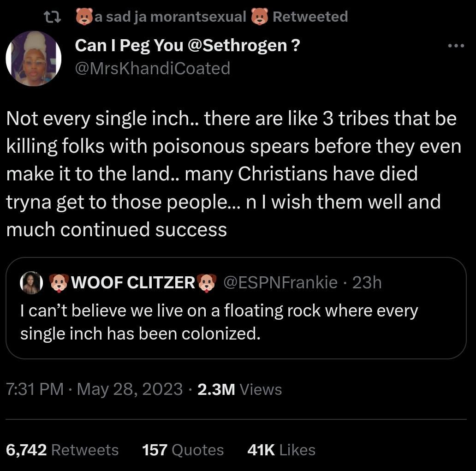Click the bear emoji beside the Retweeted label
The height and width of the screenshot is (471, 476).
pos(259,17)
